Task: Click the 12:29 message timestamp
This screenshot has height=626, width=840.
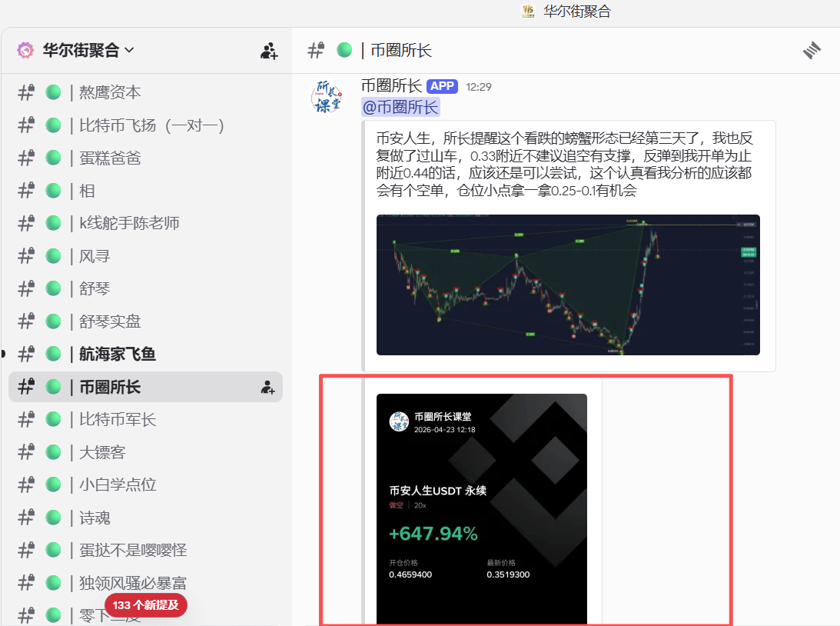Action: [478, 87]
